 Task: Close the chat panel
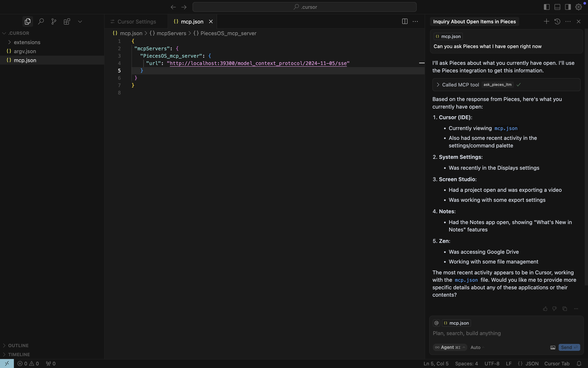579,21
